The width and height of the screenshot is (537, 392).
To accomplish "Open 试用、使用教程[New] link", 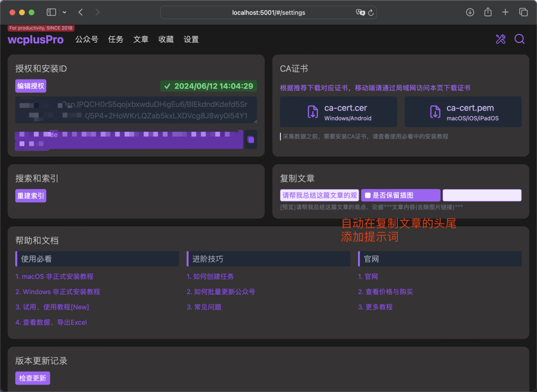I will tap(52, 307).
